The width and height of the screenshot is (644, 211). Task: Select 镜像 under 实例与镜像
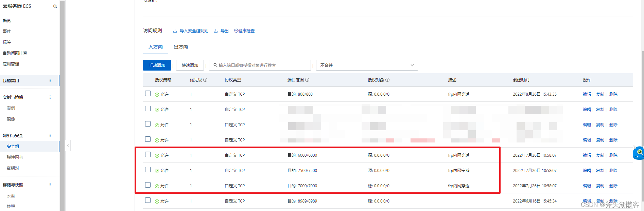[x=11, y=119]
